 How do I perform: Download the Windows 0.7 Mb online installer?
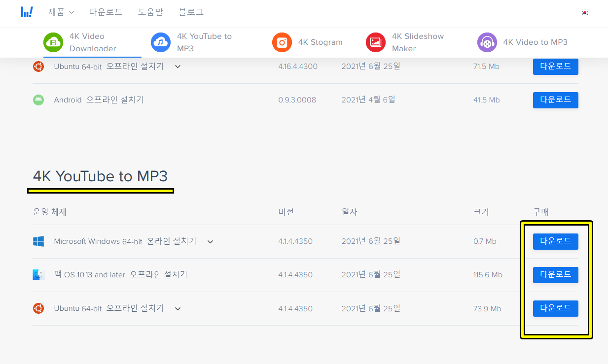coord(556,241)
